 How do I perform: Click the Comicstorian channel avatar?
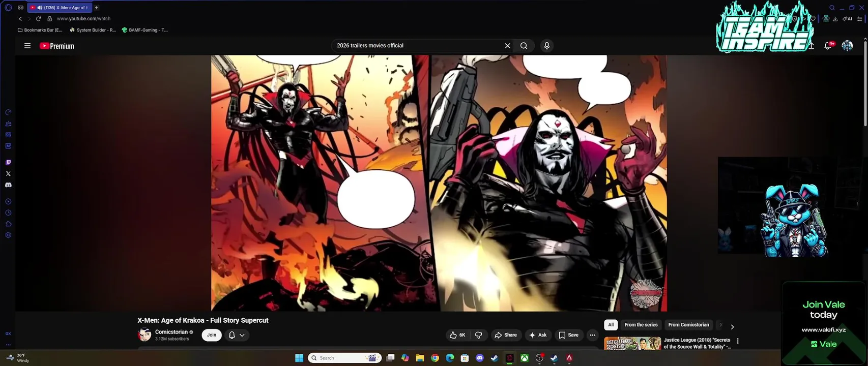[144, 334]
